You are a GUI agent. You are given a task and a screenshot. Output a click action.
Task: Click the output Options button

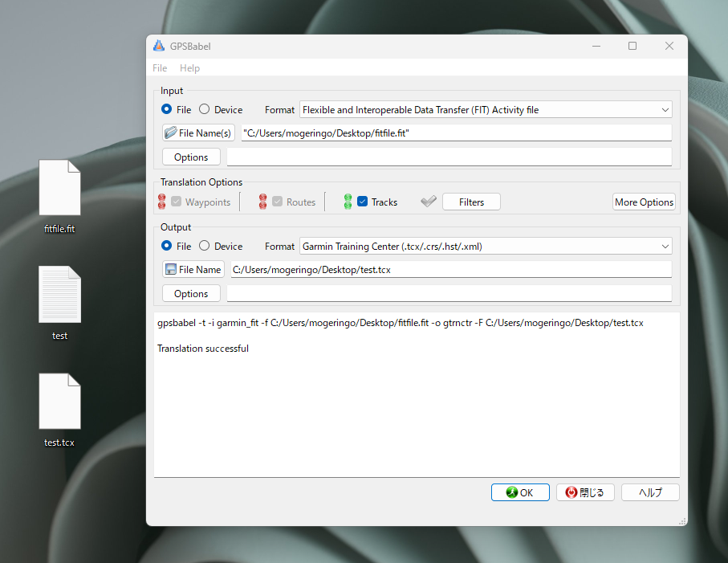point(191,294)
